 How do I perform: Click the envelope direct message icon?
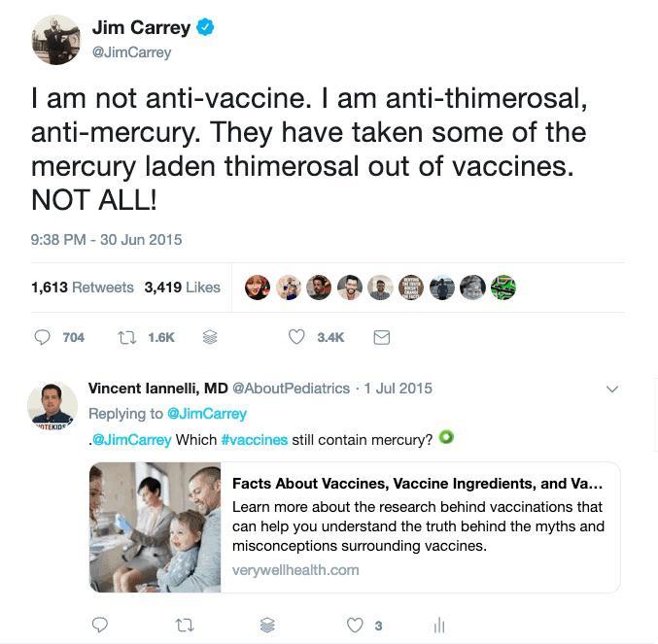(382, 337)
